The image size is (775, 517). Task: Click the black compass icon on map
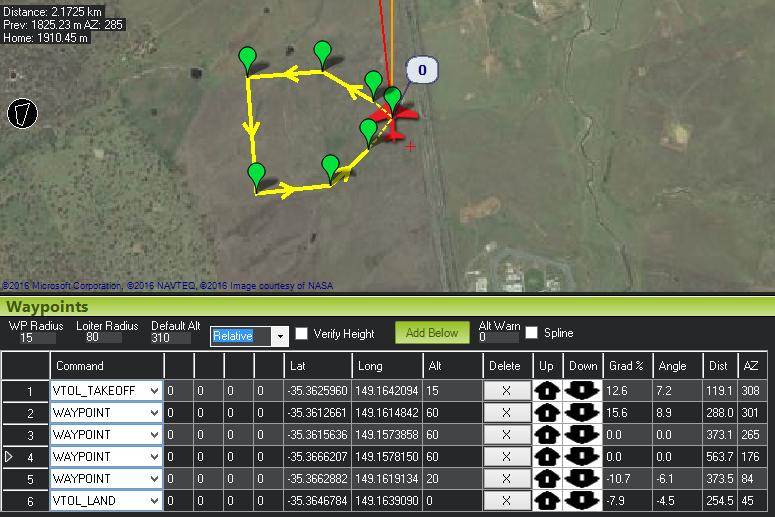click(22, 113)
